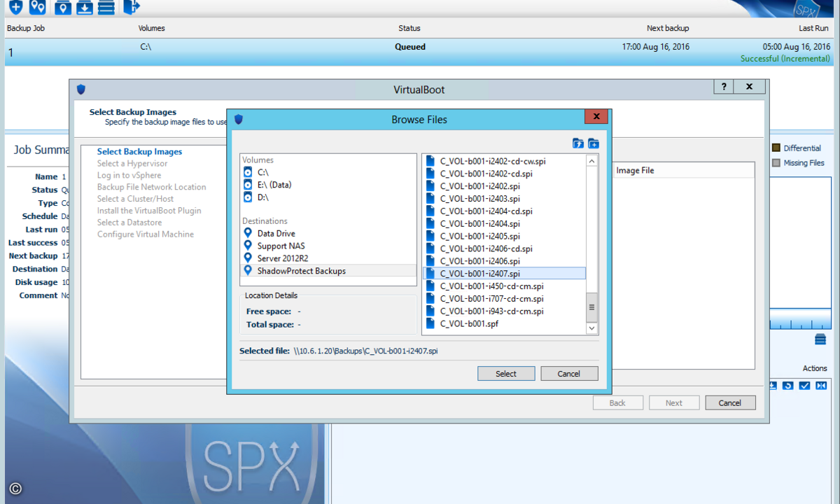Click file list scrollbar down arrow
Viewport: 840px width, 504px height.
coord(591,328)
